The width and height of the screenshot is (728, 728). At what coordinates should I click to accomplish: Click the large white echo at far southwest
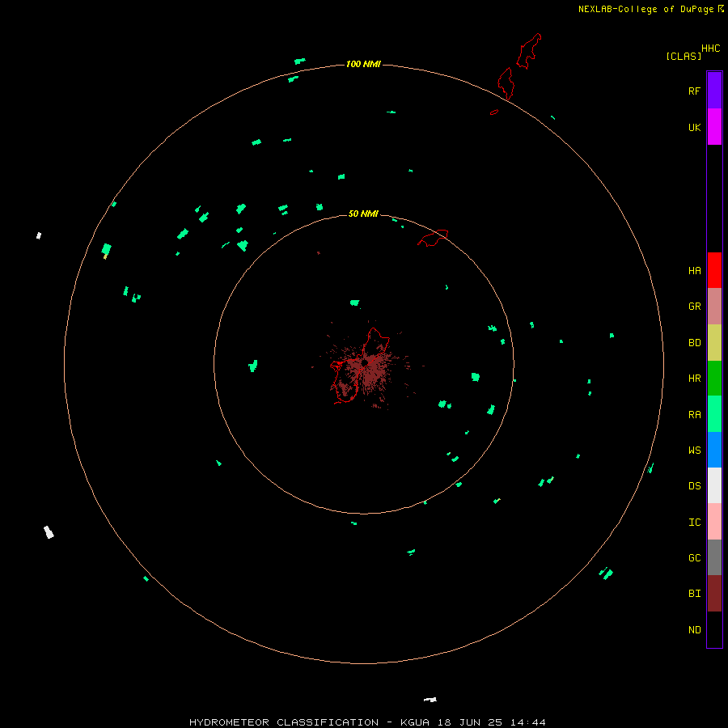click(49, 532)
